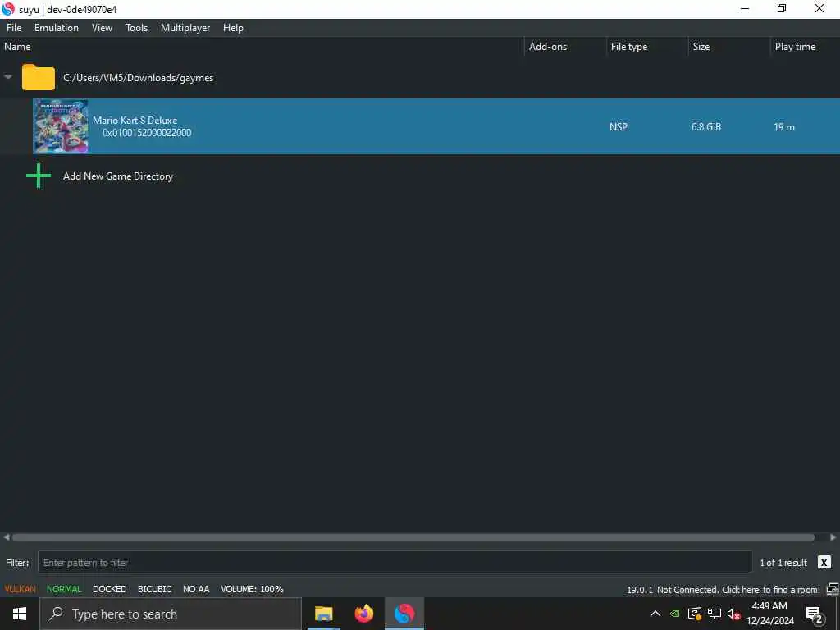Image resolution: width=840 pixels, height=630 pixels.
Task: Click the scrollbar left arrow
Action: coord(7,537)
